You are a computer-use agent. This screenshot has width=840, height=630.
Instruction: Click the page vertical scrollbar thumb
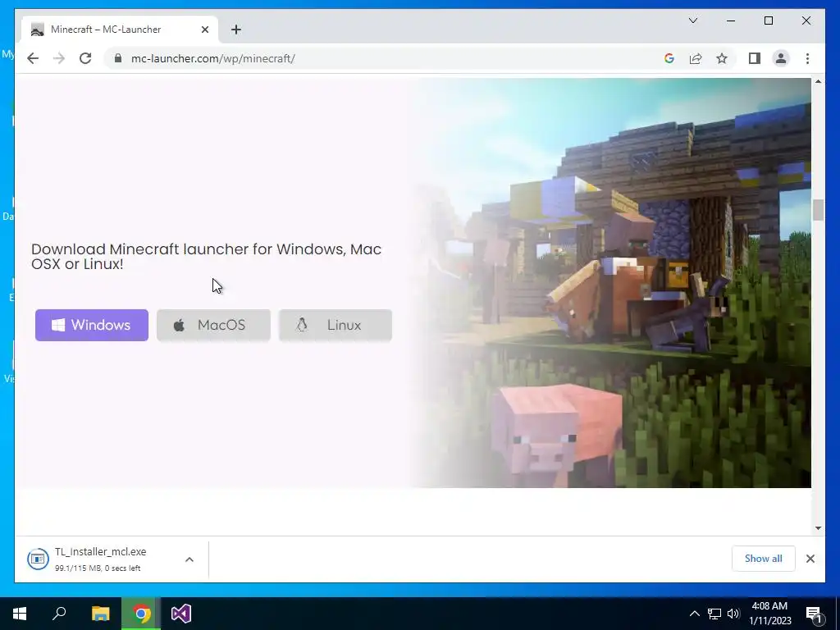(818, 209)
